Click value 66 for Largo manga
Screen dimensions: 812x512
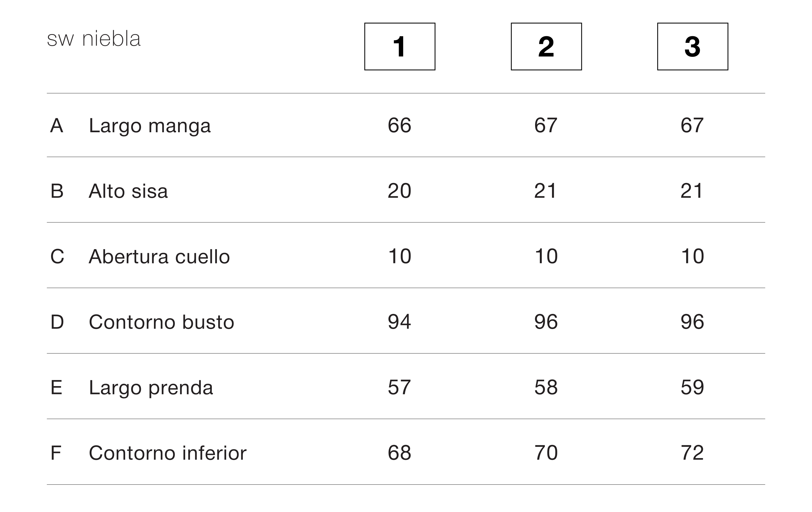[x=399, y=125]
